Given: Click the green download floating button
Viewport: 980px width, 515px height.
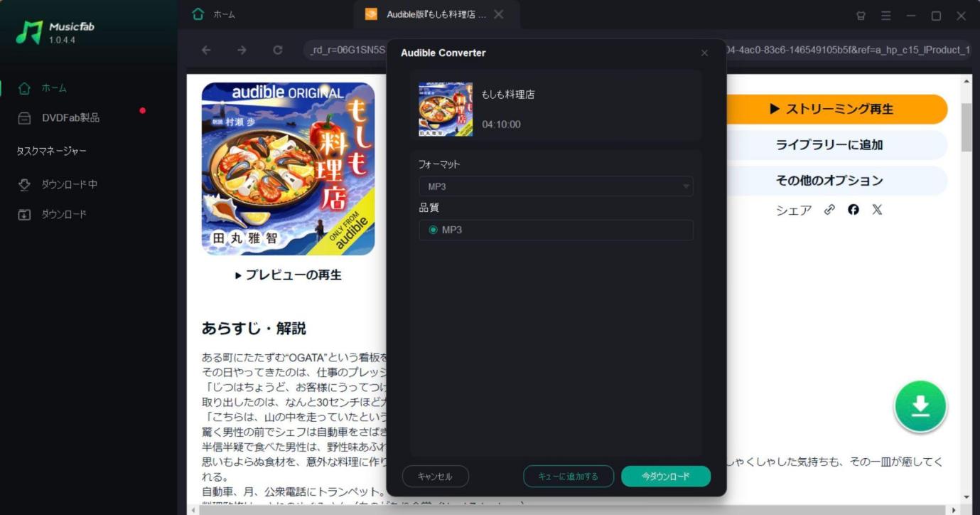Looking at the screenshot, I should pos(920,407).
